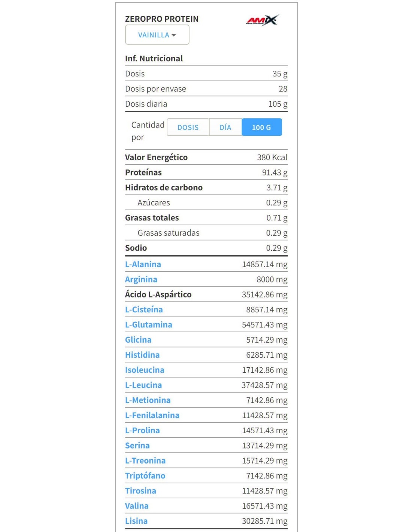Click the L-Metionina link
This screenshot has width=412, height=532.
pos(148,400)
